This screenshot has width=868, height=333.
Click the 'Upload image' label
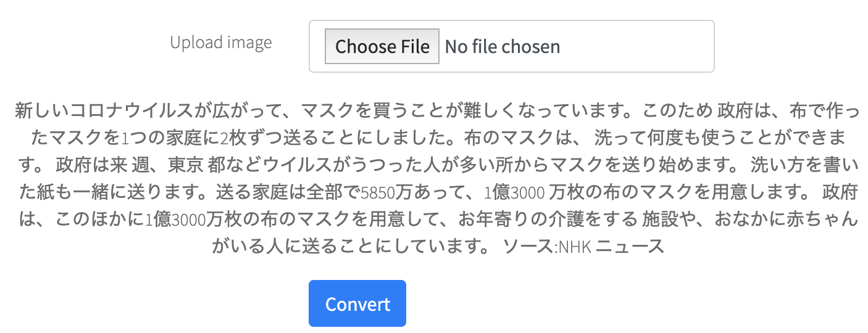(221, 43)
